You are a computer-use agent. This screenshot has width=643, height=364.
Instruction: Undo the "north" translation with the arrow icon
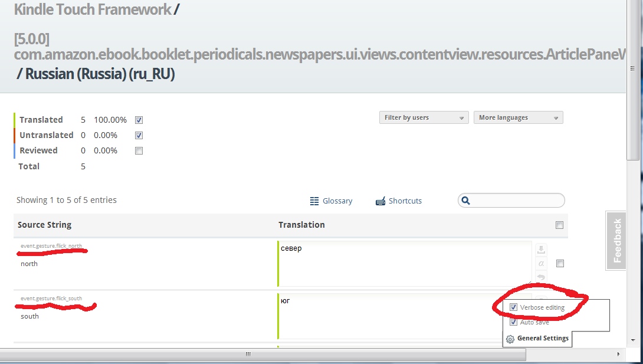point(541,277)
